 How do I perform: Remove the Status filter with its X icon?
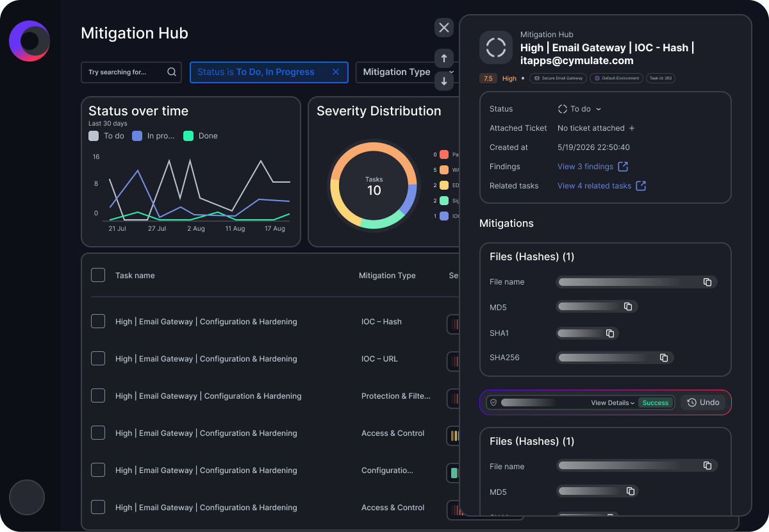click(x=335, y=72)
